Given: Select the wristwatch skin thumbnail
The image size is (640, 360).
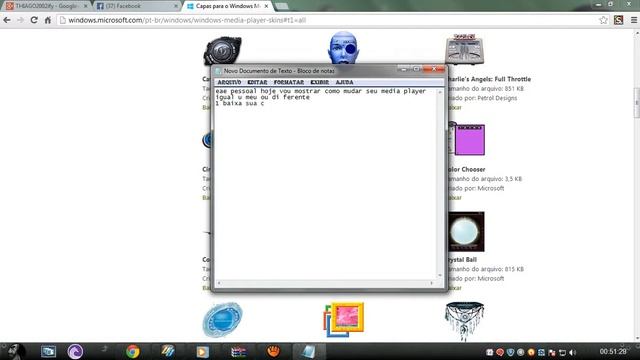Looking at the screenshot, I should pos(222,51).
